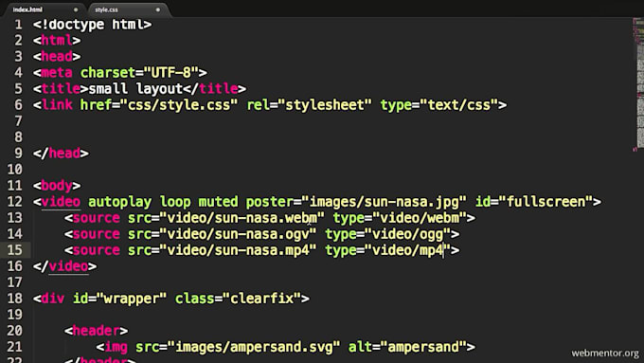Click line number 1 in the gutter
Image resolution: width=644 pixels, height=363 pixels.
19,25
